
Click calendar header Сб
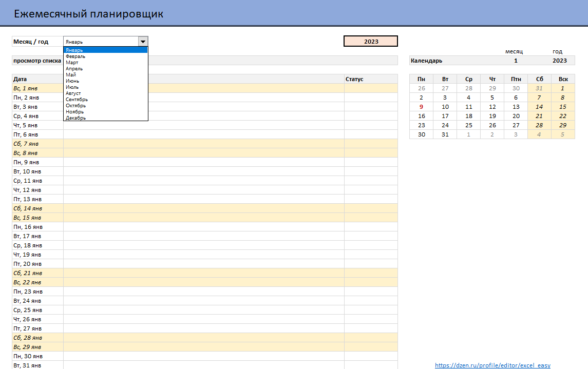pyautogui.click(x=539, y=79)
